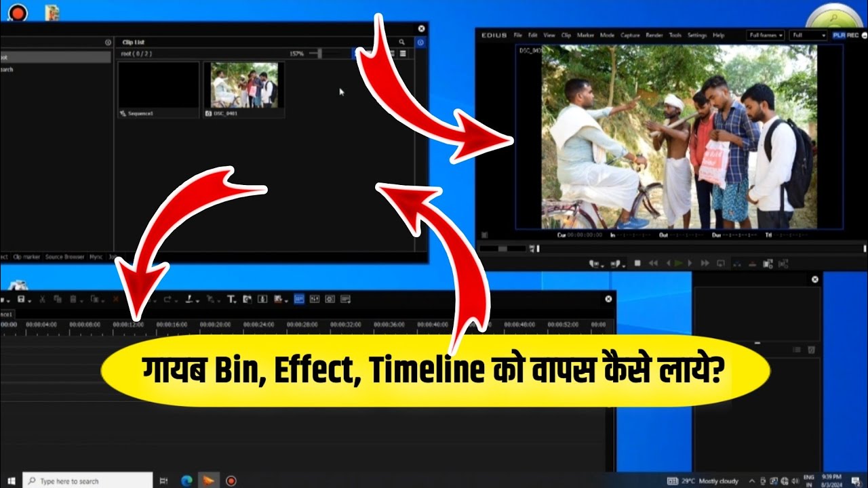Image resolution: width=868 pixels, height=488 pixels.
Task: Open the Help menu in EDIUS
Action: click(718, 35)
